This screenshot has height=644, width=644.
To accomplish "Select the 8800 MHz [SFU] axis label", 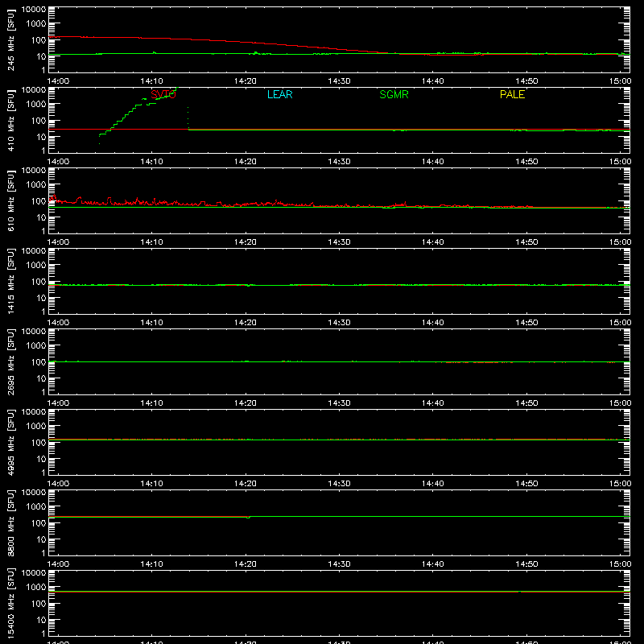I will tap(10, 522).
